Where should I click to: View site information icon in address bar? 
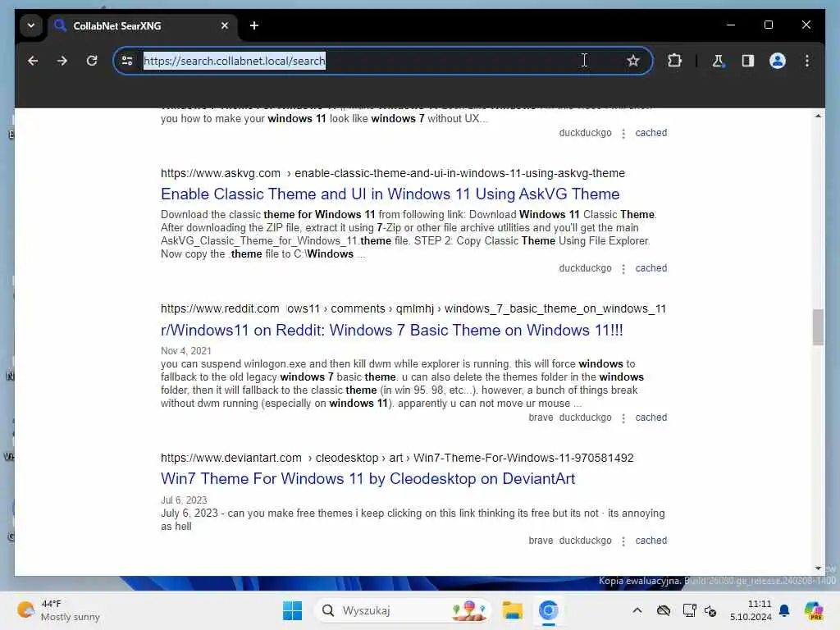[127, 61]
